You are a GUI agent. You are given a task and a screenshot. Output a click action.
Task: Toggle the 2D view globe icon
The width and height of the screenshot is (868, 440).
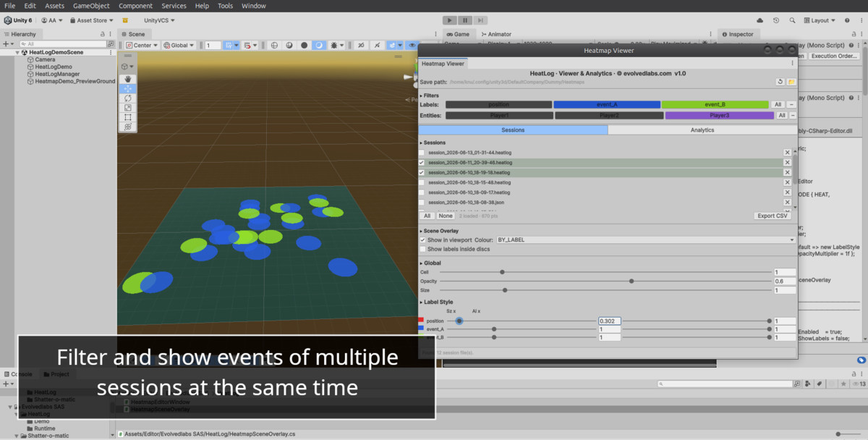coord(274,45)
